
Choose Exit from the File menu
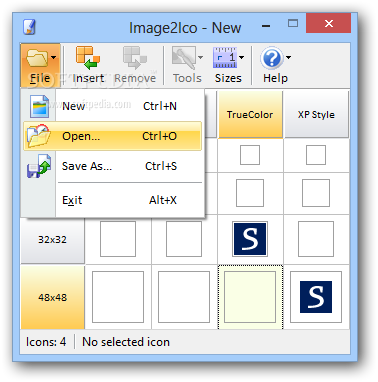tap(113, 200)
